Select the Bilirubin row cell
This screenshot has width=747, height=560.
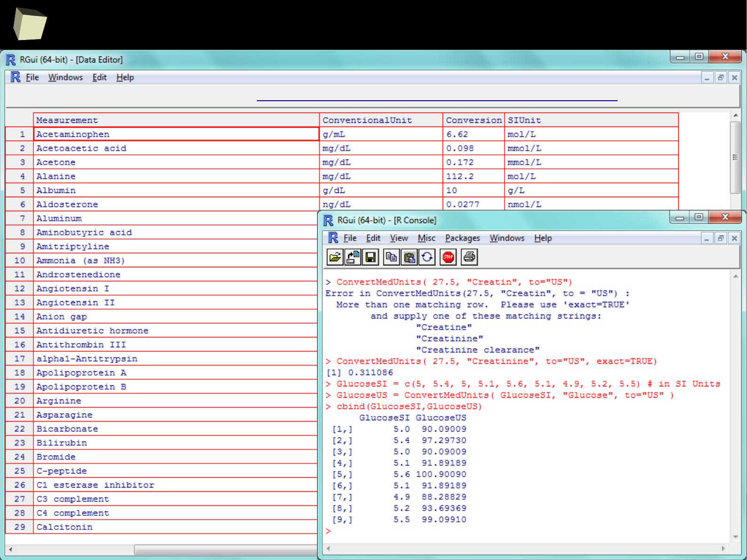click(175, 443)
